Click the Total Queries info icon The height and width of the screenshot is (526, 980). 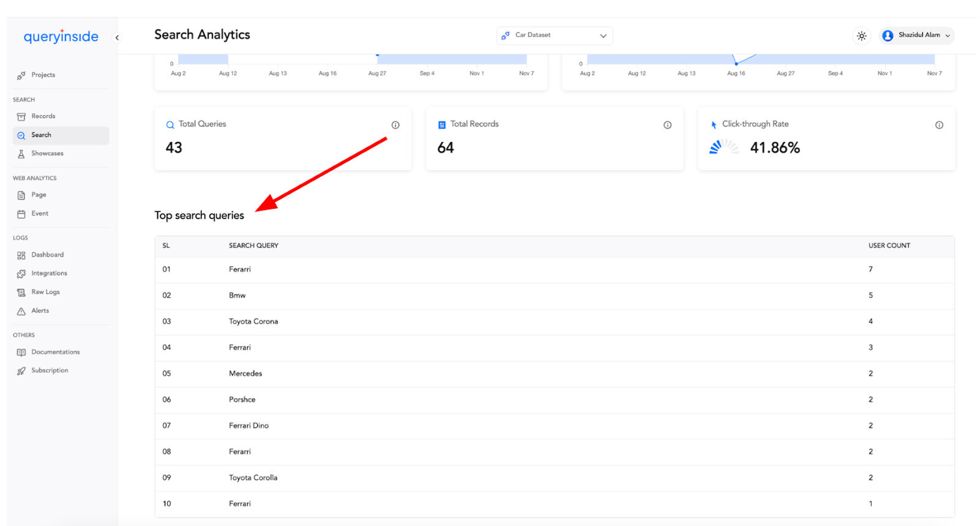click(x=396, y=125)
